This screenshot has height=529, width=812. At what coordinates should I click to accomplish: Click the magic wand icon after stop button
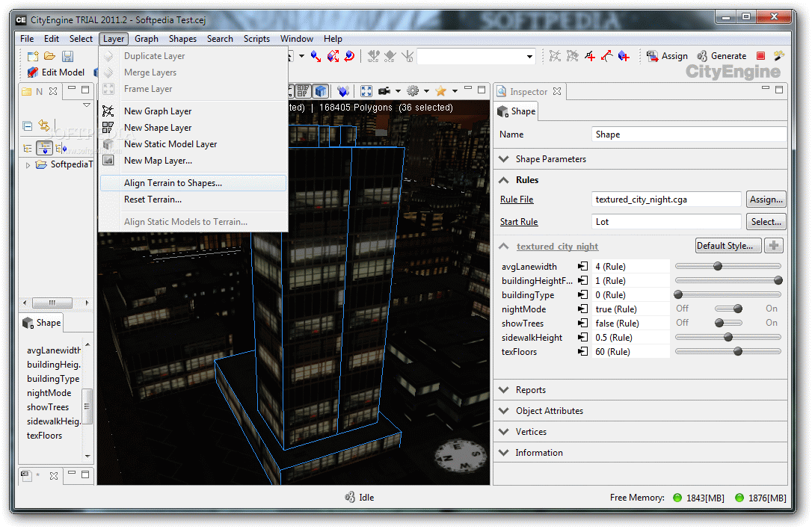pos(779,55)
